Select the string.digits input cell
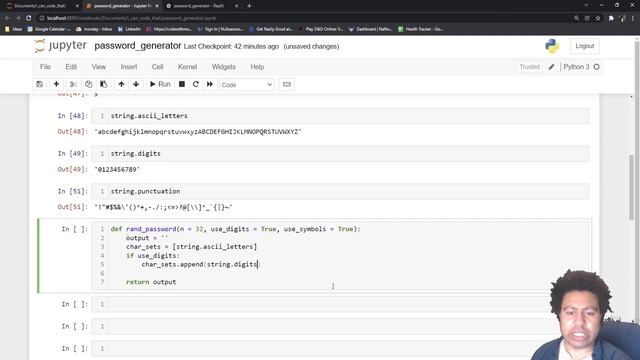640x360 pixels. point(340,153)
